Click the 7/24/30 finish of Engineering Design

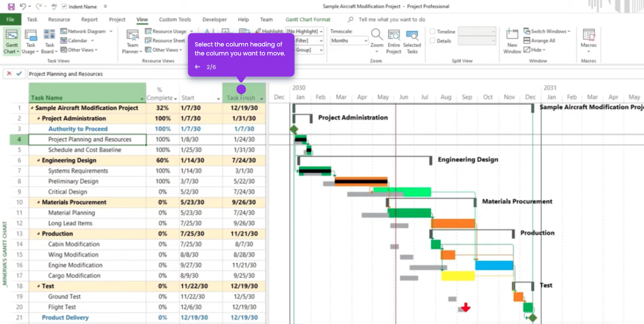pyautogui.click(x=244, y=160)
